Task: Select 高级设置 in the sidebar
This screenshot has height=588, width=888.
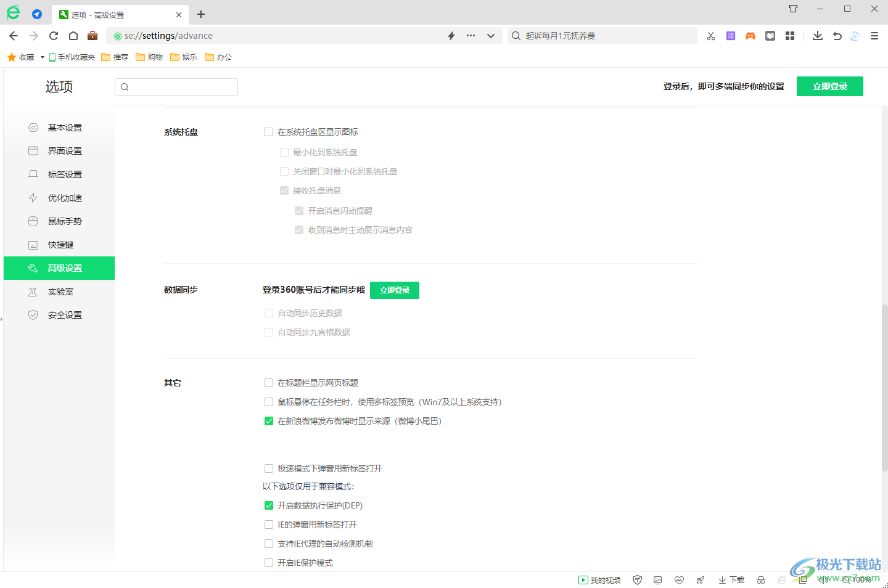Action: 59,268
